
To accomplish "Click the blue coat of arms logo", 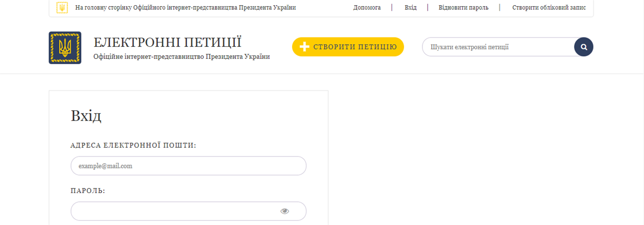I will coord(65,48).
